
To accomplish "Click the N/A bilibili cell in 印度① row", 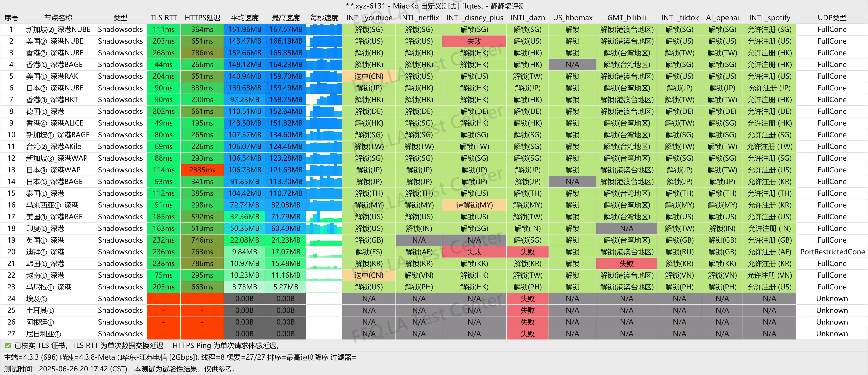I will pos(627,229).
